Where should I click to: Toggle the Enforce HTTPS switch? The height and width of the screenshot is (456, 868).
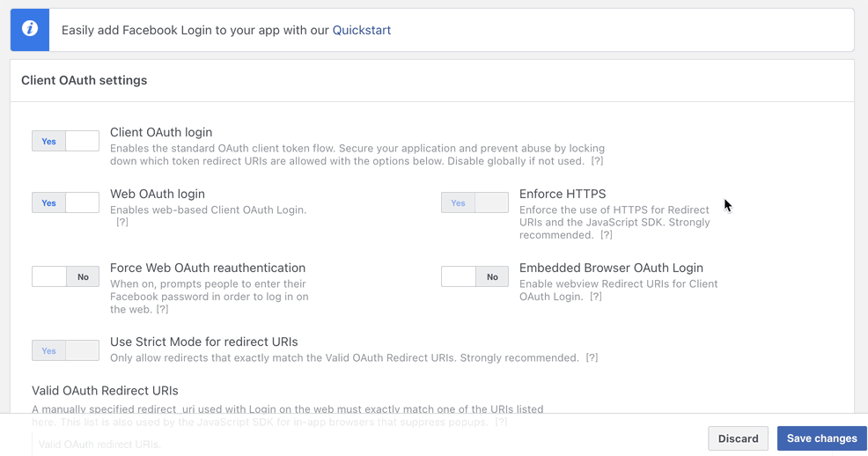click(474, 202)
